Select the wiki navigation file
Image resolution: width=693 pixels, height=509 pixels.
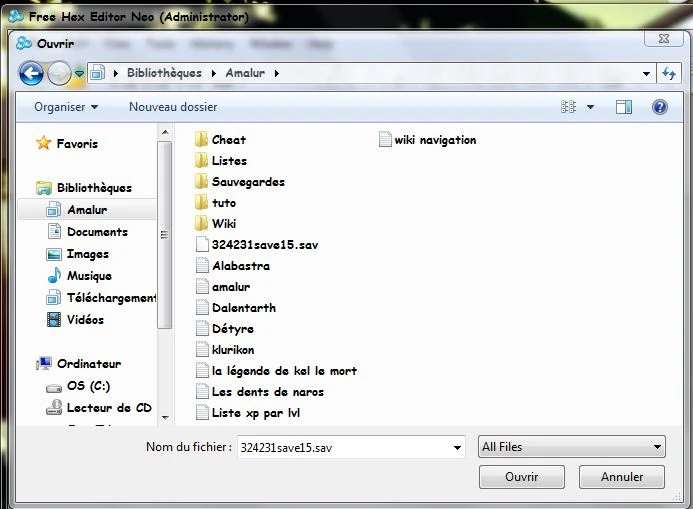pyautogui.click(x=427, y=140)
